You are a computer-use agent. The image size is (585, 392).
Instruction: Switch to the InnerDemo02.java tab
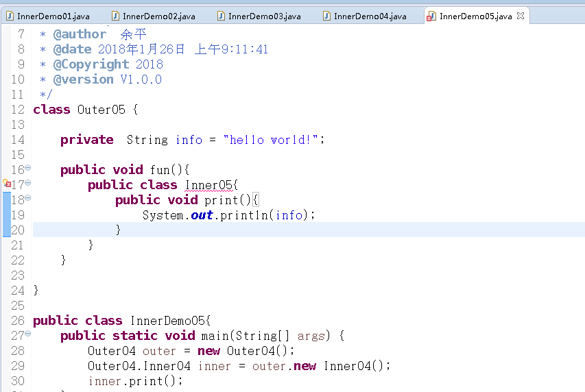[x=154, y=16]
